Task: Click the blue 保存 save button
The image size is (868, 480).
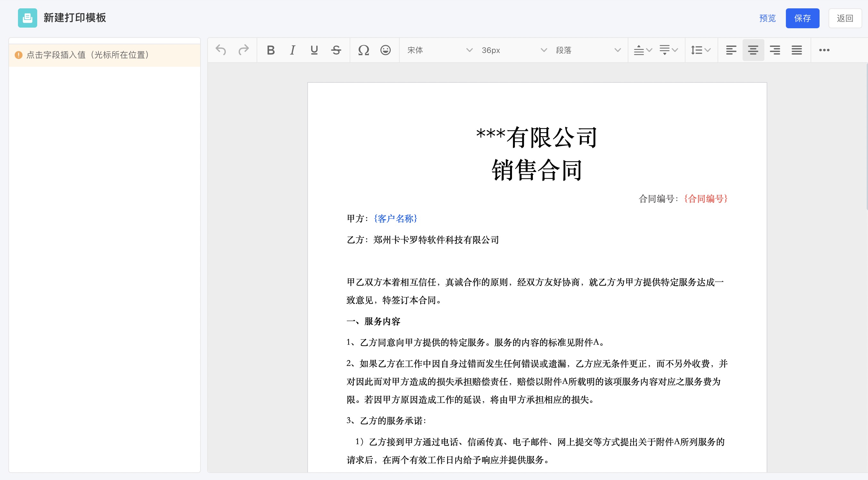Action: coord(802,18)
